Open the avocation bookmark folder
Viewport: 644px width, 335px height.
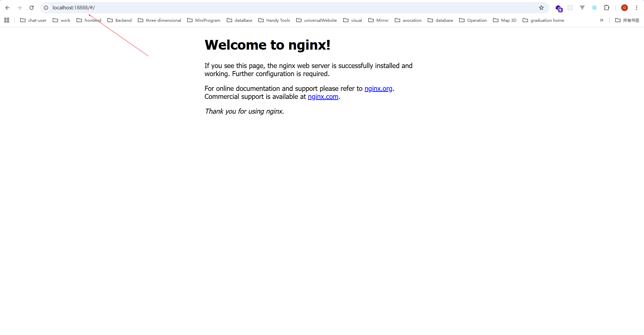pyautogui.click(x=408, y=20)
